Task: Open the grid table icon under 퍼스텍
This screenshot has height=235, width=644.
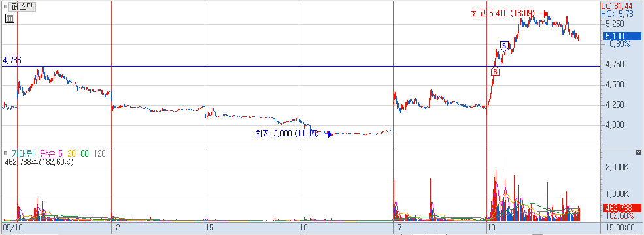Action: click(x=10, y=18)
